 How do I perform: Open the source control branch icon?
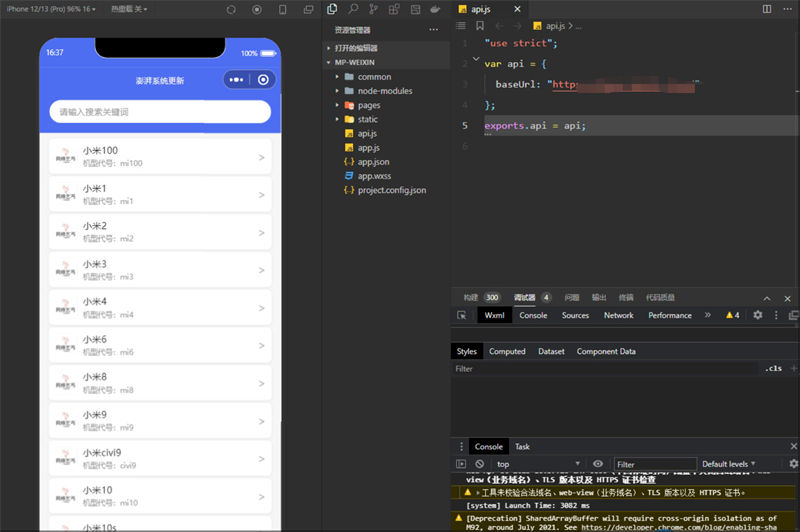[x=373, y=9]
